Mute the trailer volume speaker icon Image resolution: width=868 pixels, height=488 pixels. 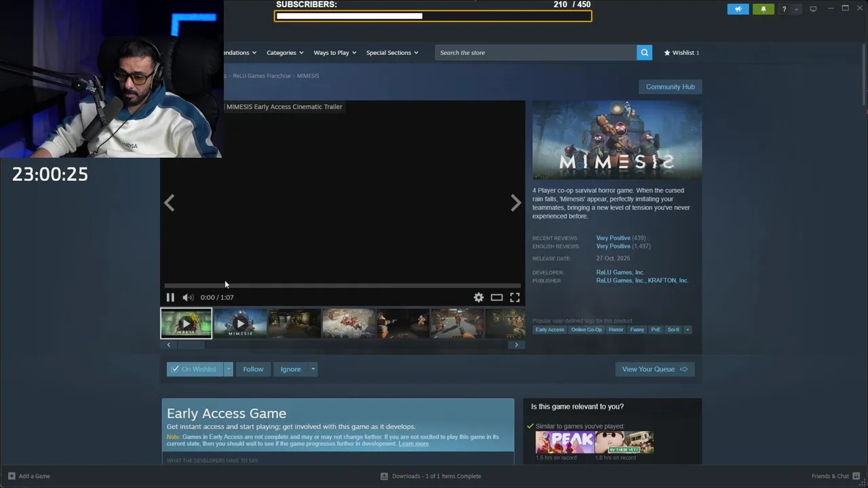[188, 298]
